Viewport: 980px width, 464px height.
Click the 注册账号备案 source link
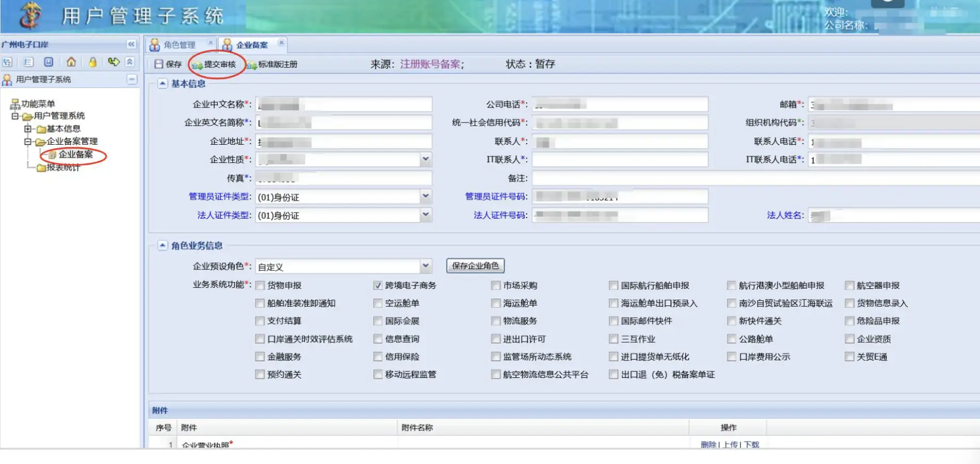tap(430, 64)
